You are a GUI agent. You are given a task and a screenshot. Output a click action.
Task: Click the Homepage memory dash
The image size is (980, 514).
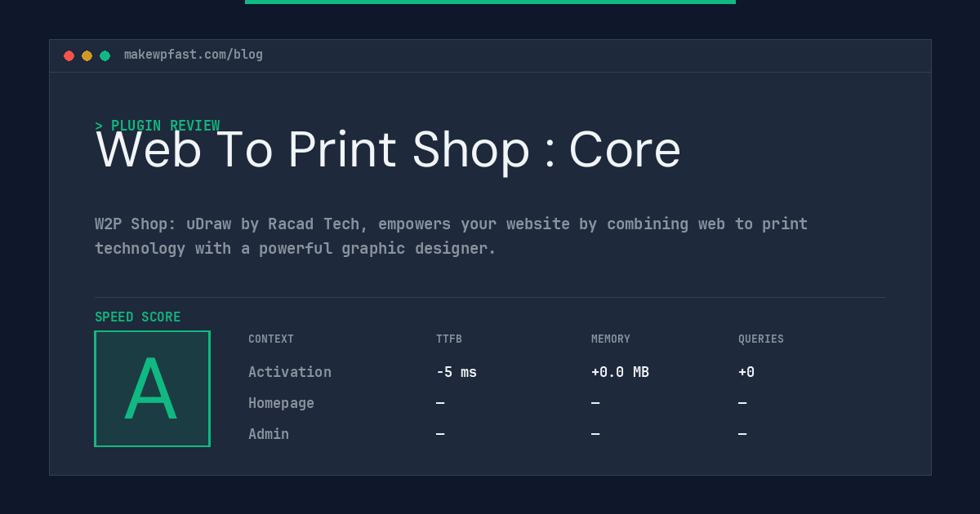[x=595, y=403]
